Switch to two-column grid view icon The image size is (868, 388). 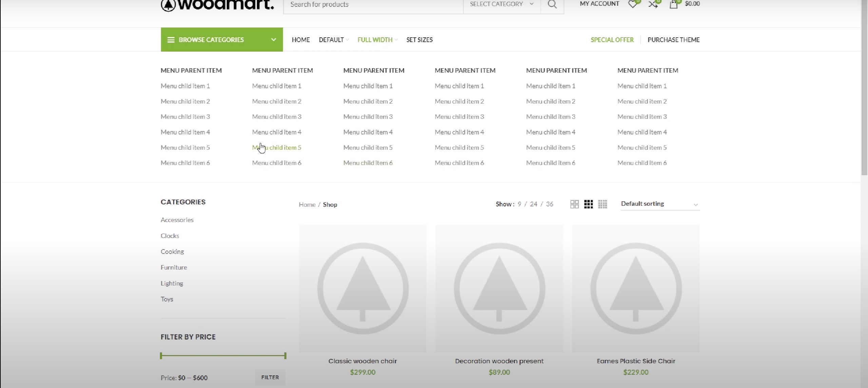click(574, 204)
